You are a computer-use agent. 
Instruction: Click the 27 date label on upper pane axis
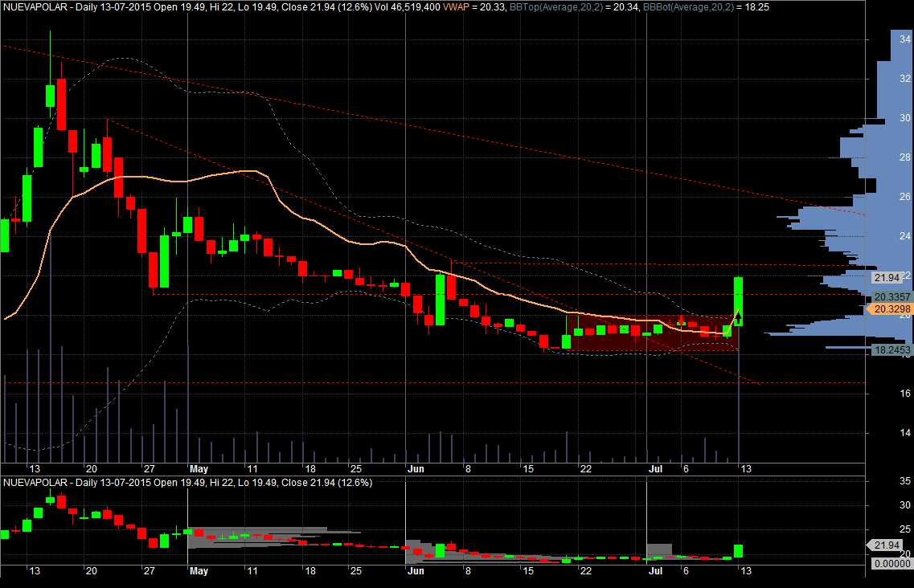[150, 469]
